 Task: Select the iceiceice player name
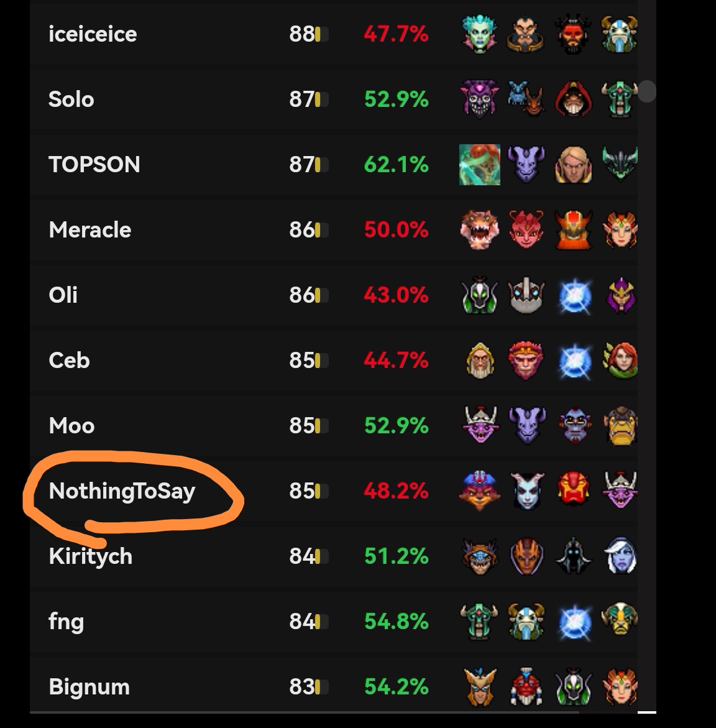click(x=93, y=34)
